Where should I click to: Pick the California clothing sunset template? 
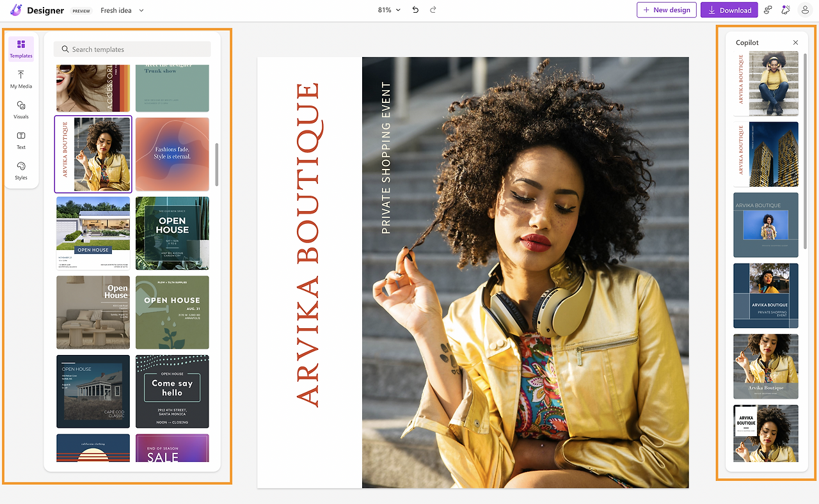[93, 448]
